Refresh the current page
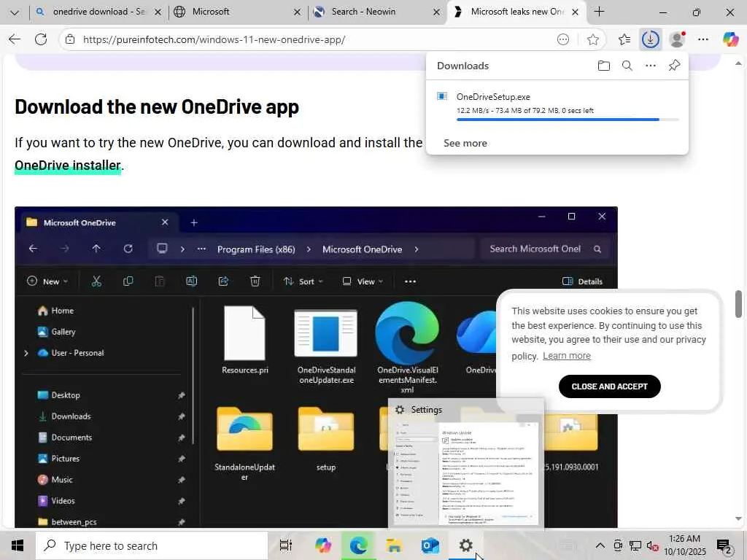This screenshot has height=560, width=747. pyautogui.click(x=41, y=39)
